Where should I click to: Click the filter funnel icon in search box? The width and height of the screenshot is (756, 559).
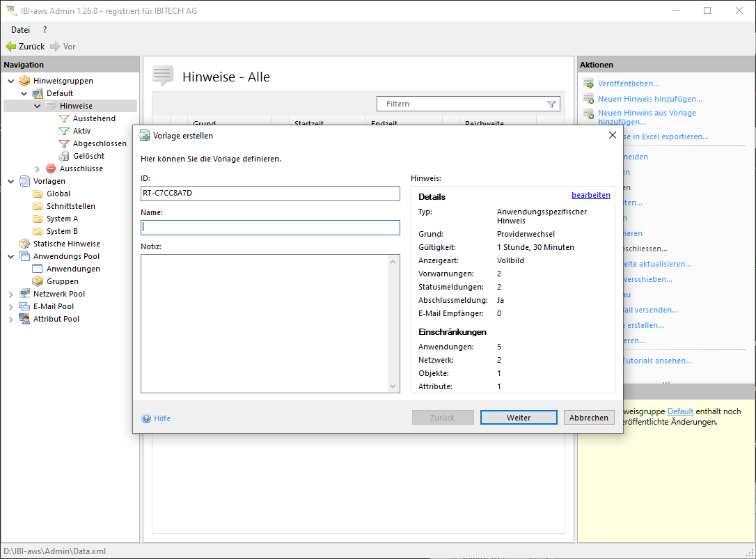[552, 104]
